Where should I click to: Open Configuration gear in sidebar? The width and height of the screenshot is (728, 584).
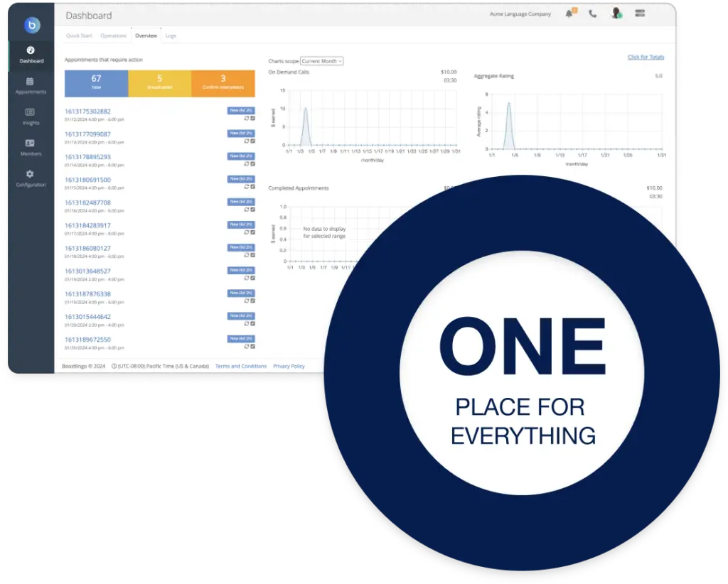(31, 178)
